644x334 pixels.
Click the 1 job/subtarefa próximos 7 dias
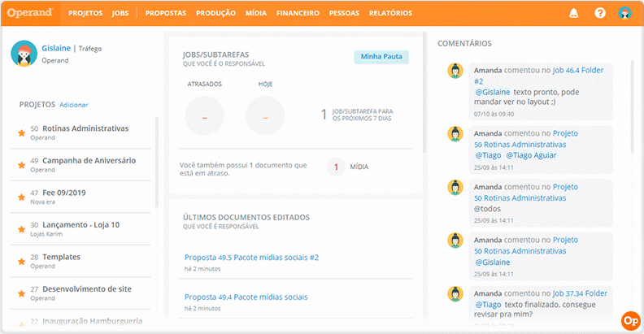356,115
